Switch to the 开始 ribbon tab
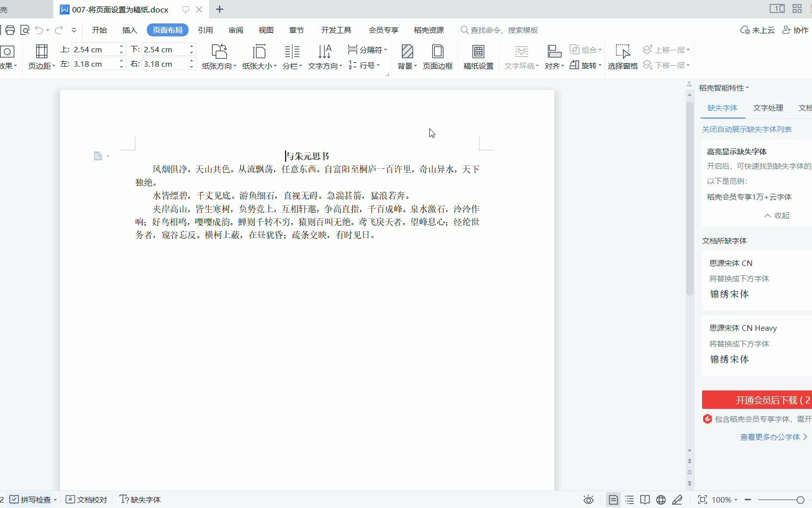 (99, 30)
